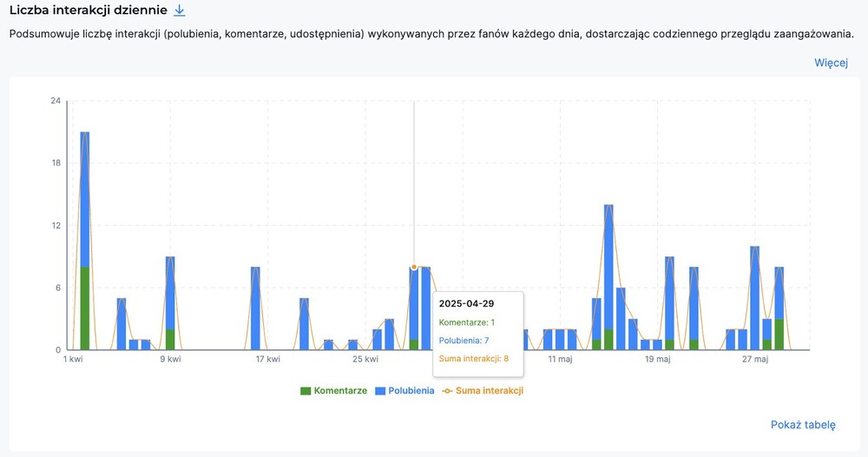The width and height of the screenshot is (868, 457).
Task: Click the y-axis value 24
Action: (56, 101)
